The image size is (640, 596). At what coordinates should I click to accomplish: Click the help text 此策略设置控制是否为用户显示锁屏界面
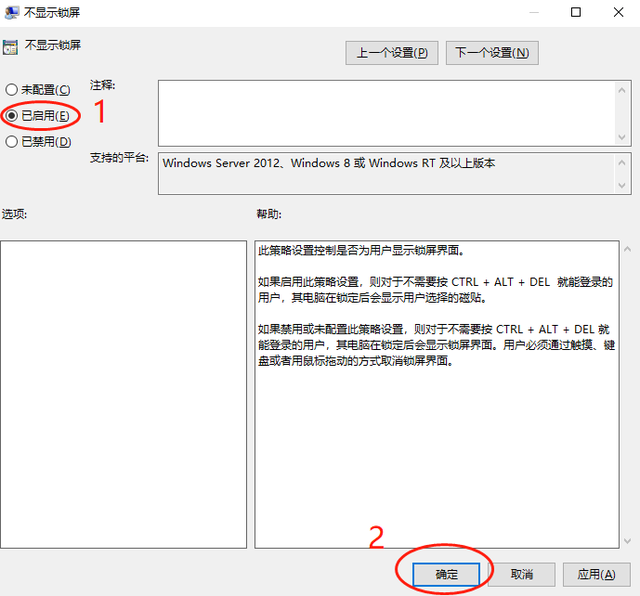pos(361,250)
